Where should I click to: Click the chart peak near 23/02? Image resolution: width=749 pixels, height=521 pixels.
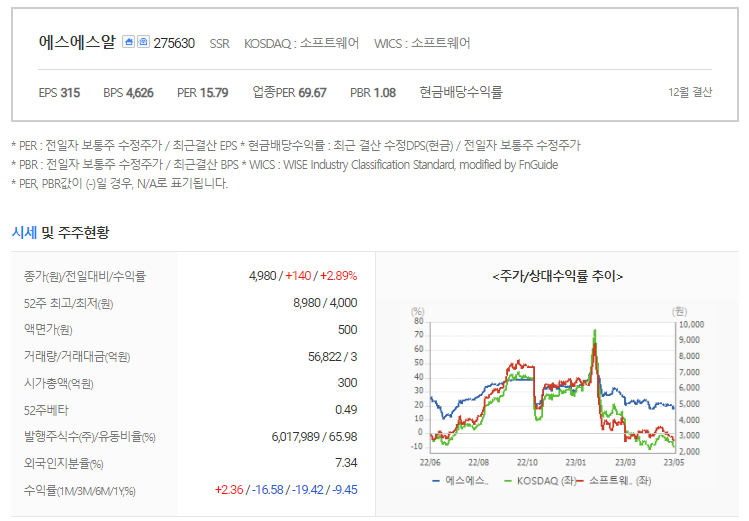595,330
